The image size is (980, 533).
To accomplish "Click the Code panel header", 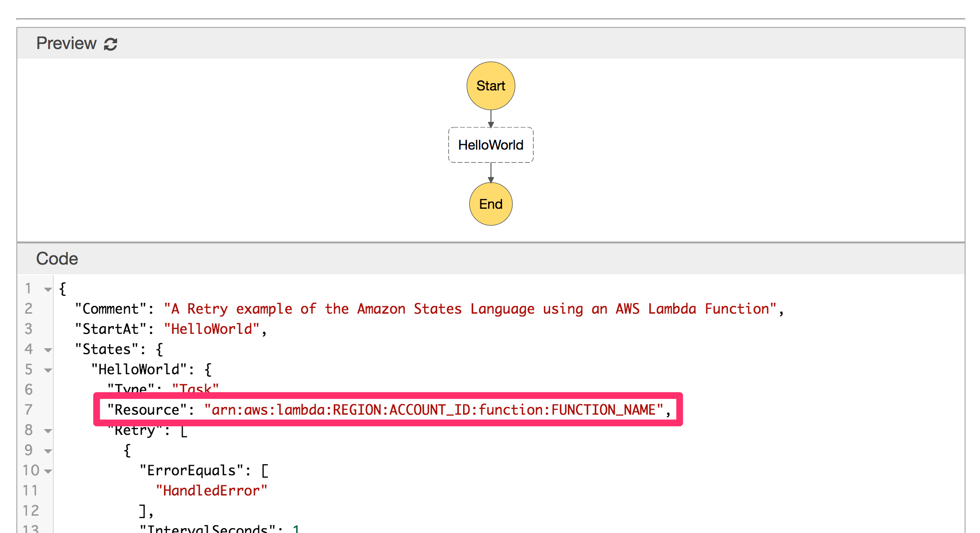I will [x=56, y=258].
